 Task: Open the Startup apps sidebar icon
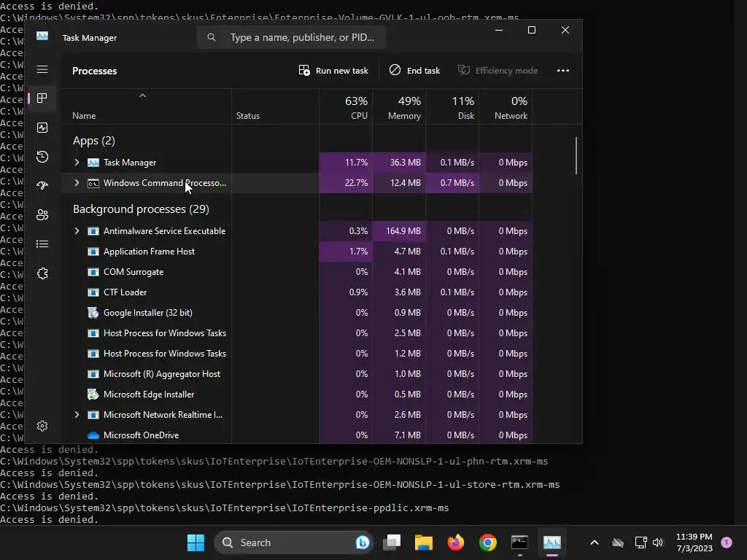pos(42,186)
